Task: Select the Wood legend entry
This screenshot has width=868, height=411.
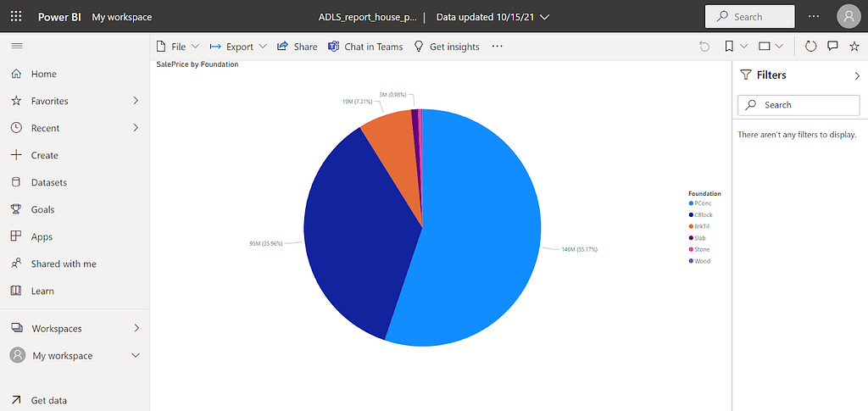Action: (699, 261)
